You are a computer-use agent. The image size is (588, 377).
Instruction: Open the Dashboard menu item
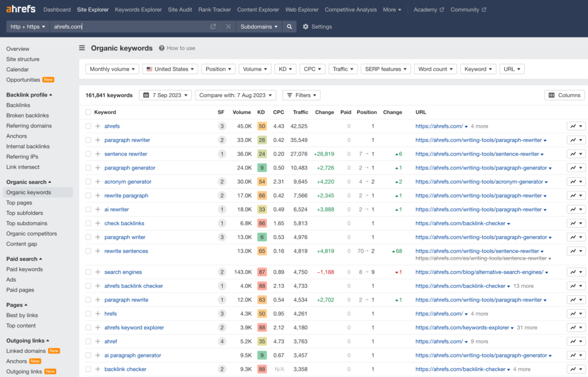click(x=57, y=10)
